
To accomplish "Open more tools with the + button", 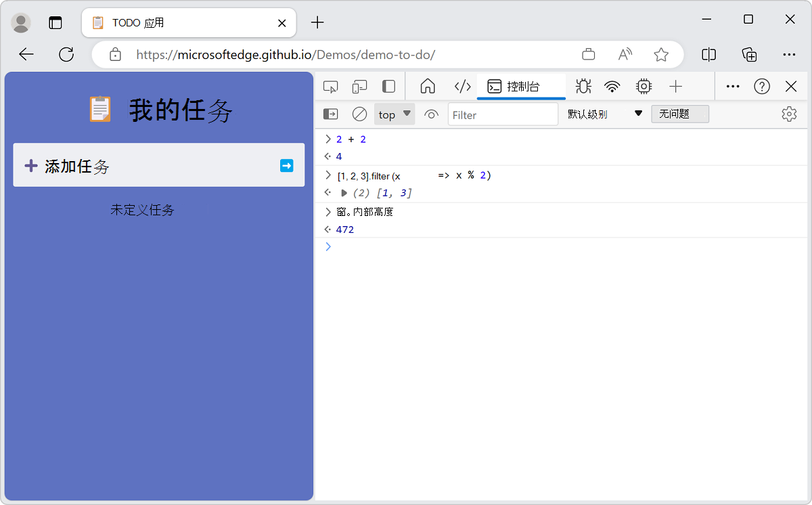I will [x=675, y=86].
